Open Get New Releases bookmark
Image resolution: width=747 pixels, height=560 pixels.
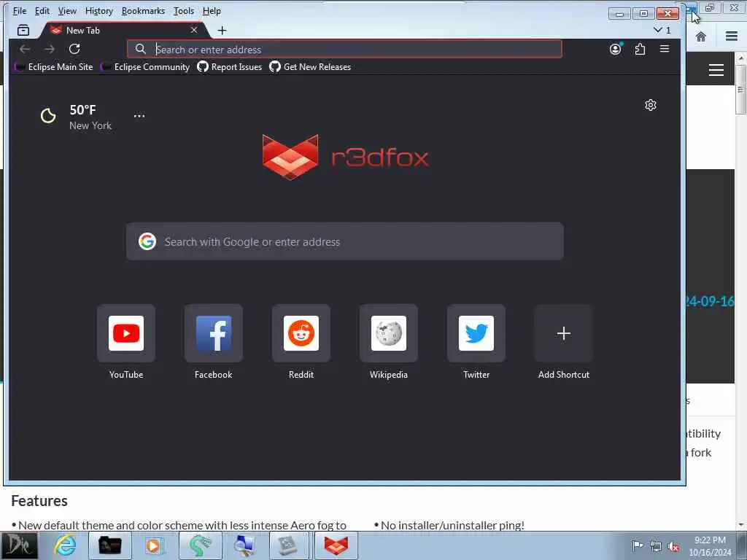click(310, 67)
